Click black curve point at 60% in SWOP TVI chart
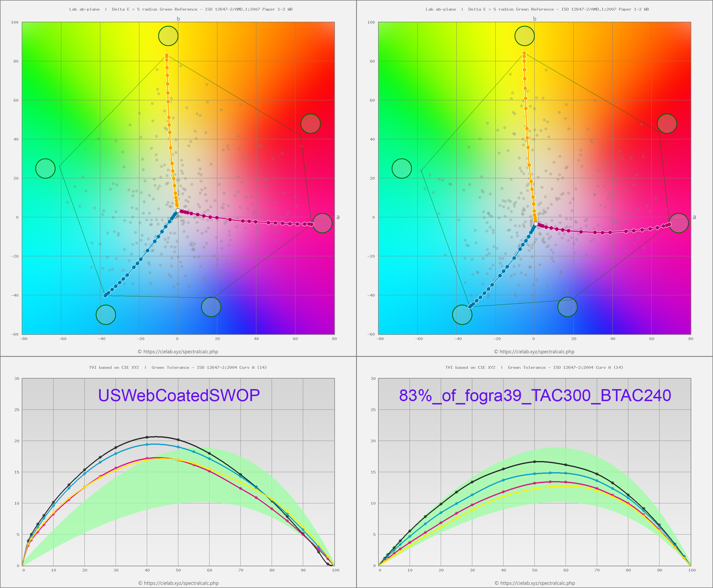Image resolution: width=713 pixels, height=588 pixels. click(x=209, y=453)
